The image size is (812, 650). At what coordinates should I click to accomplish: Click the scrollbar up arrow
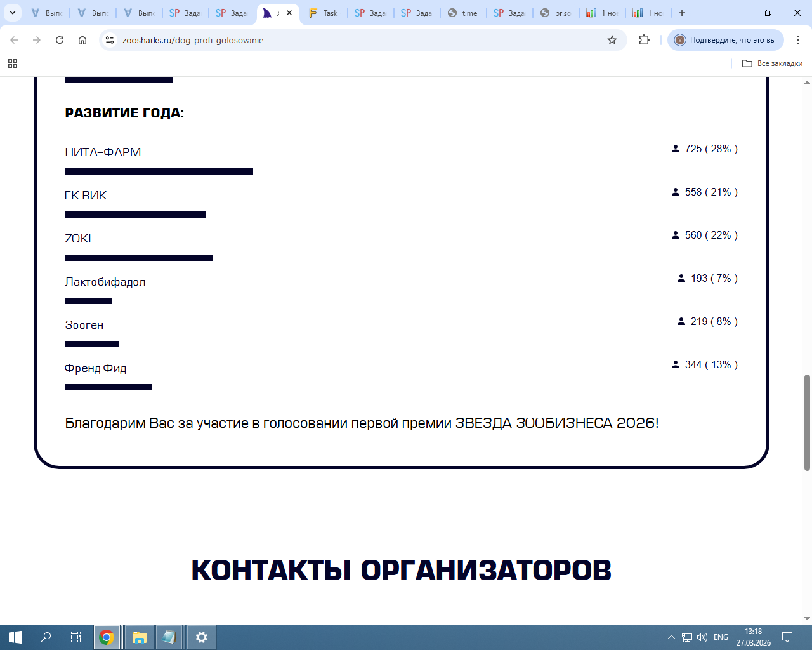807,82
